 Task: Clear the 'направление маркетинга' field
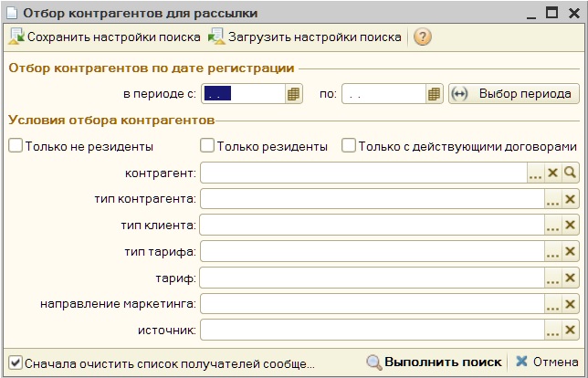pyautogui.click(x=570, y=304)
